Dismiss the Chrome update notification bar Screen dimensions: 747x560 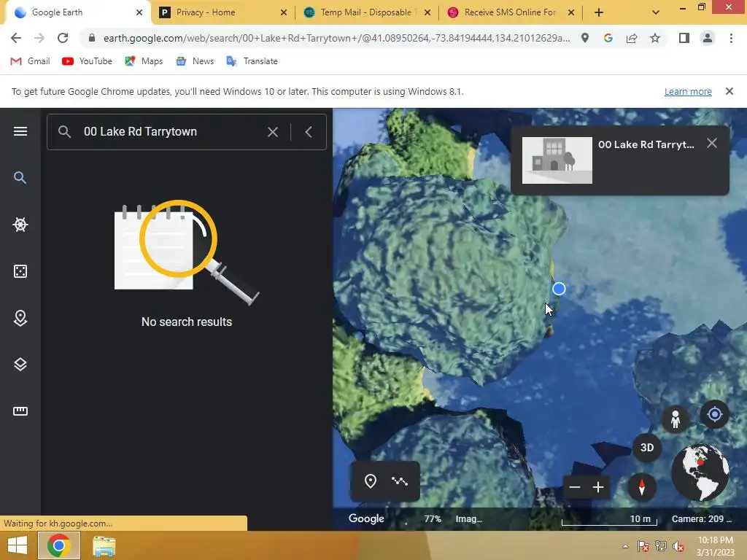[x=729, y=91]
